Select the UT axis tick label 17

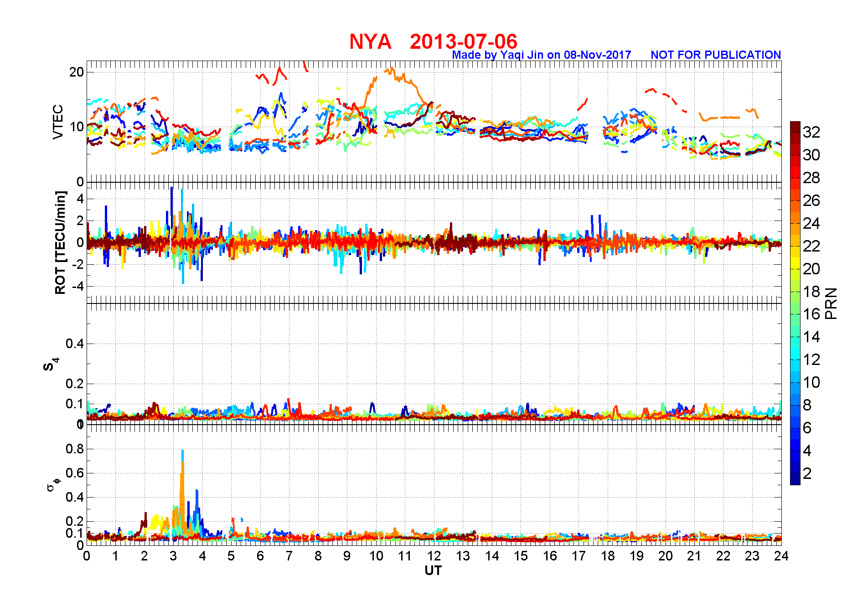[579, 556]
